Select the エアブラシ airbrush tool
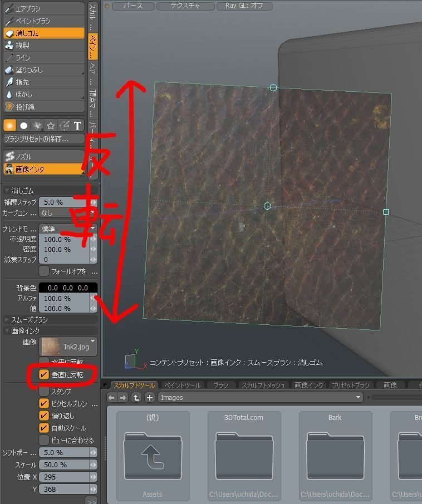The image size is (422, 504). click(x=44, y=8)
